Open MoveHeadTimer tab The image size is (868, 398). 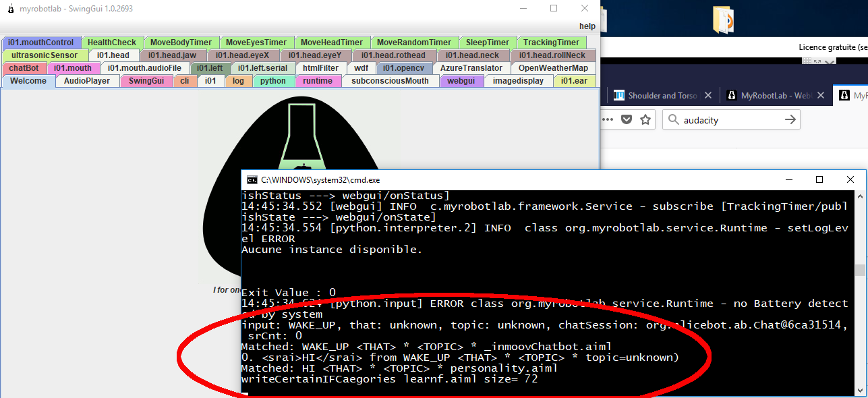pos(331,42)
